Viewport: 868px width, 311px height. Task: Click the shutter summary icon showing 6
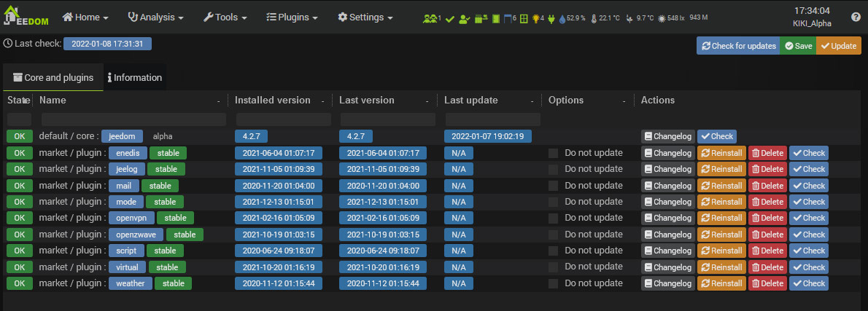click(508, 18)
